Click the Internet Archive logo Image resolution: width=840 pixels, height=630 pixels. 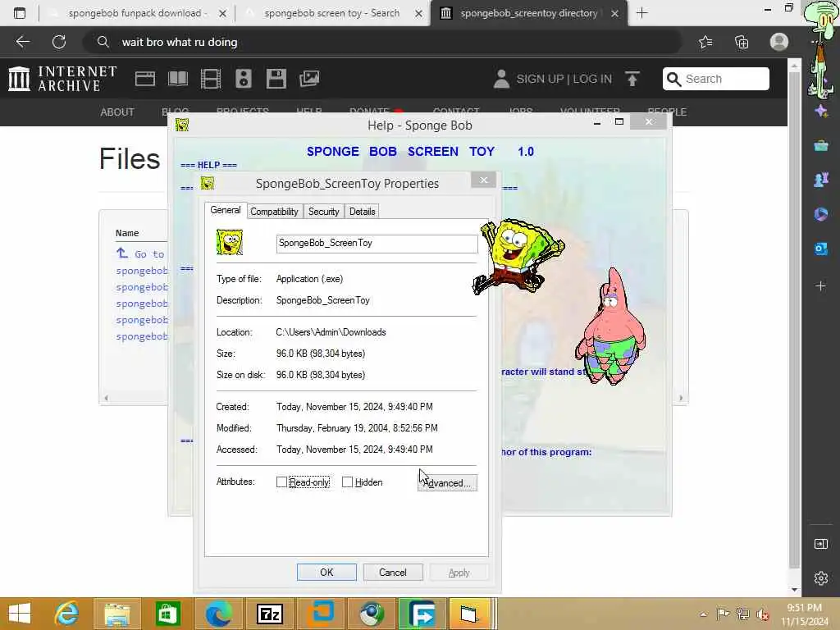pyautogui.click(x=62, y=79)
